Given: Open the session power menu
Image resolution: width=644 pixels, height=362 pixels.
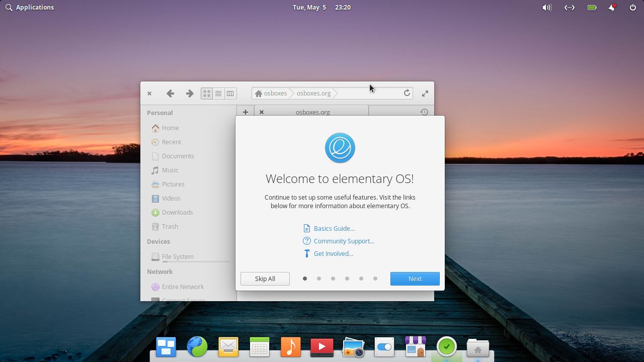Looking at the screenshot, I should (x=632, y=8).
